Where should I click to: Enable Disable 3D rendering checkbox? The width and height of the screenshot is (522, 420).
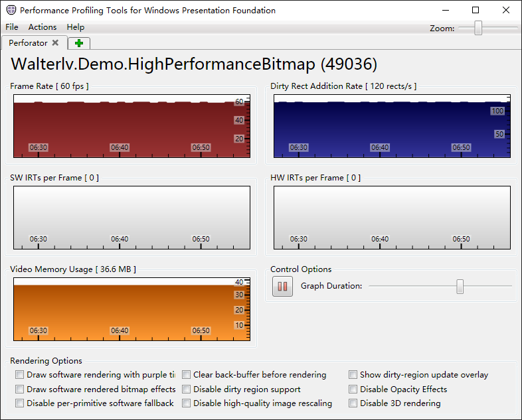point(353,403)
